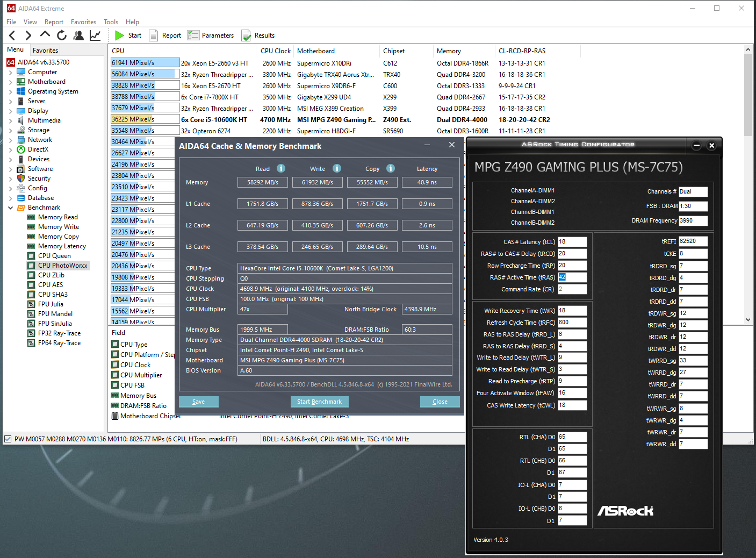Select the Operating System Windows icon
This screenshot has height=558, width=756.
coord(21,91)
